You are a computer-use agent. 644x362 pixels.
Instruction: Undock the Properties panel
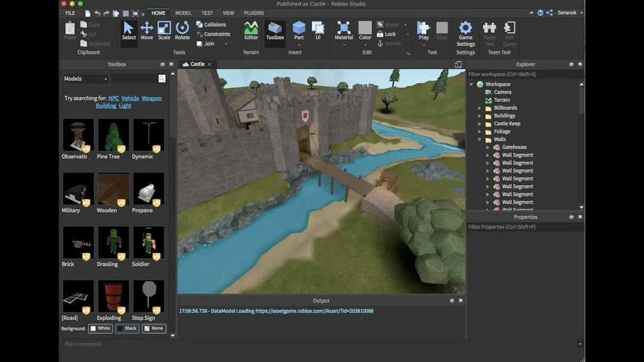[571, 216]
